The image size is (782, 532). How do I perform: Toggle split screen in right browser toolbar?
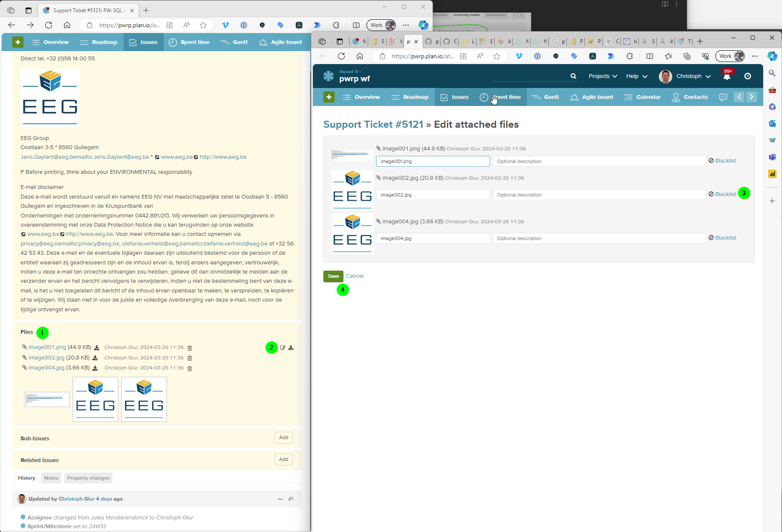(650, 56)
